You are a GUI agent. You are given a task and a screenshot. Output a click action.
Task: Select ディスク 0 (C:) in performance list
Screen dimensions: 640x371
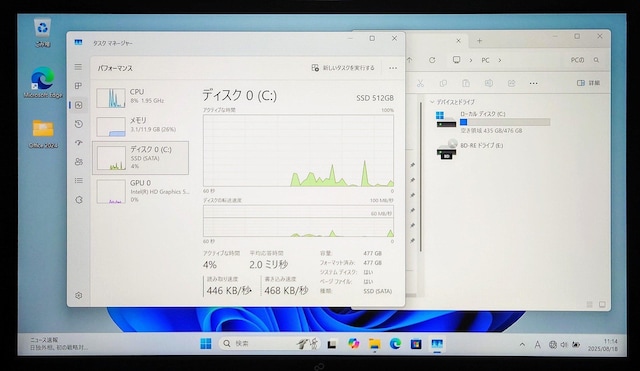tap(140, 158)
